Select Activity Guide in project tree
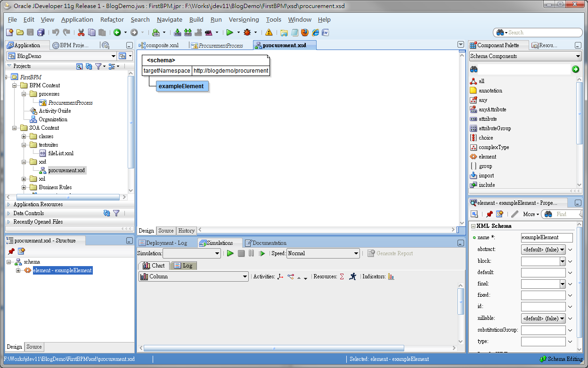Screen dimensions: 588x368 [55, 111]
